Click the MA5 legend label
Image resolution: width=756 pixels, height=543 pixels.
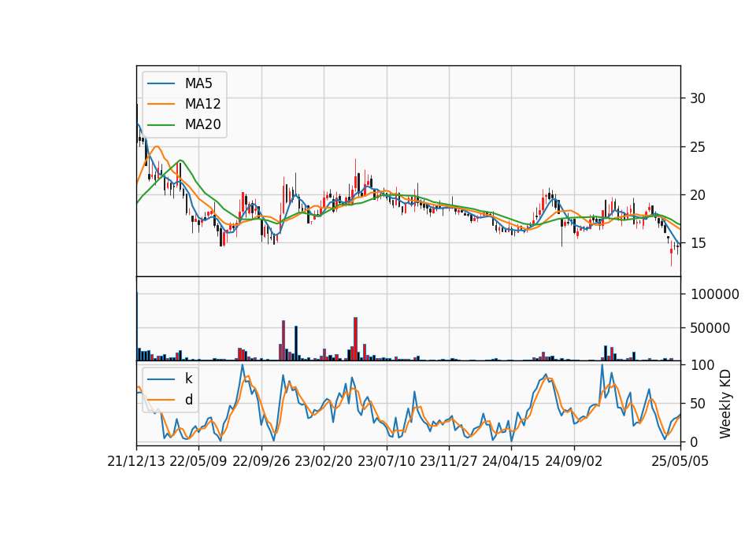click(198, 83)
